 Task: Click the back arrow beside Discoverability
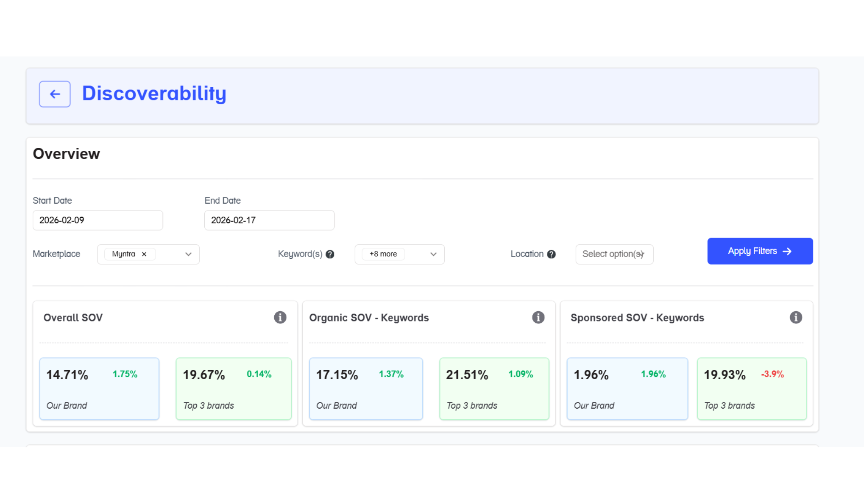(55, 94)
